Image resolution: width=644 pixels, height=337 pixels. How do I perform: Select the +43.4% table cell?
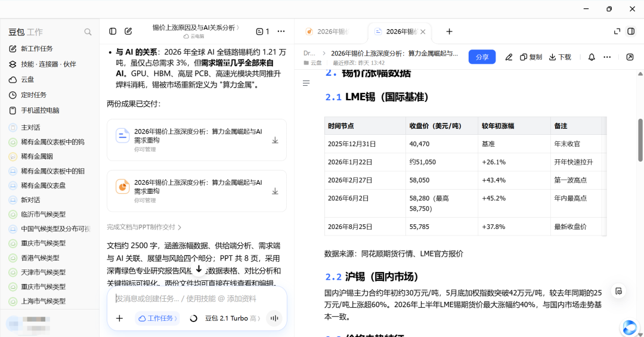[514, 180]
